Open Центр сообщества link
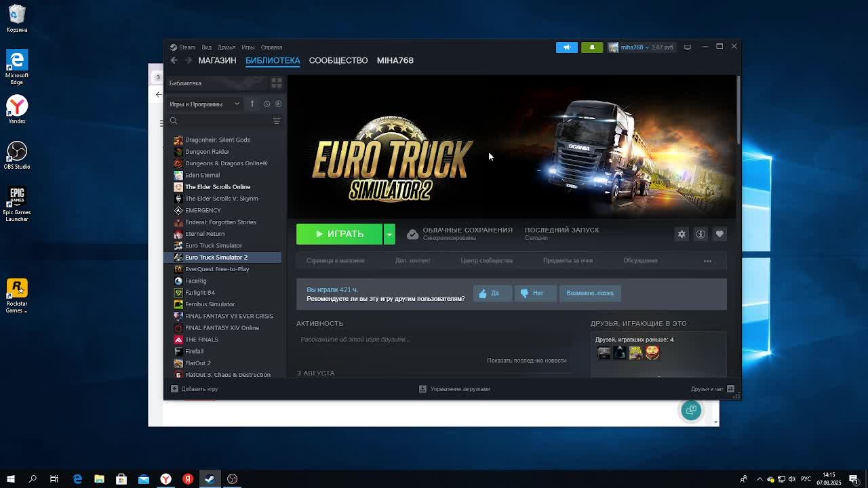Screen dimensions: 868x488 [x=487, y=261]
